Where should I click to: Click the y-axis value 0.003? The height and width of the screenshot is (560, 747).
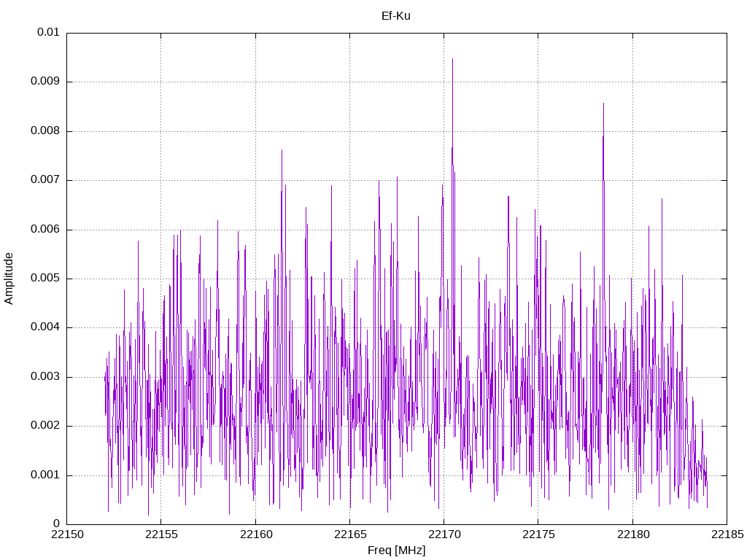(x=44, y=377)
